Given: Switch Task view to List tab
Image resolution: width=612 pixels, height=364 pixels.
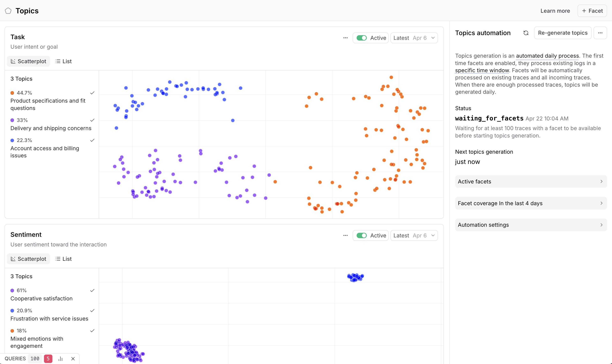Looking at the screenshot, I should click(x=64, y=61).
